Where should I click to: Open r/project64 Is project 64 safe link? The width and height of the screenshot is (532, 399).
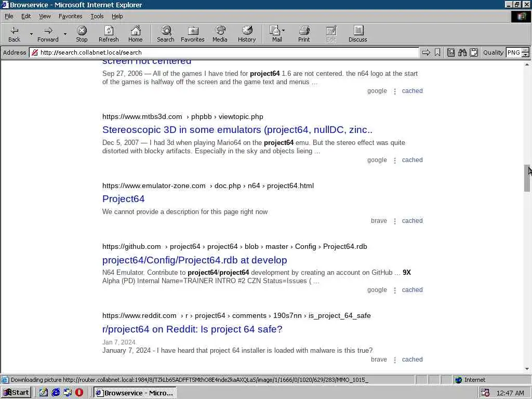(x=192, y=329)
